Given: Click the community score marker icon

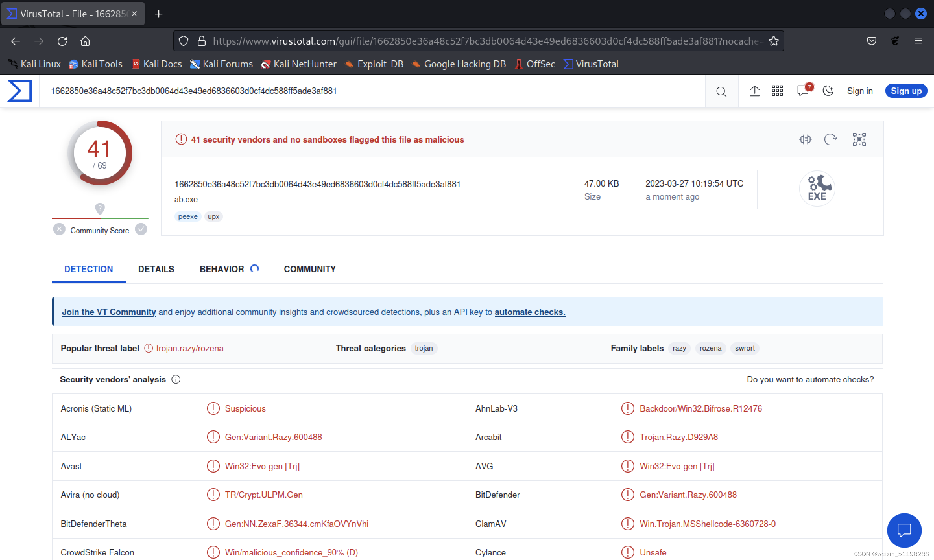Looking at the screenshot, I should click(x=100, y=209).
